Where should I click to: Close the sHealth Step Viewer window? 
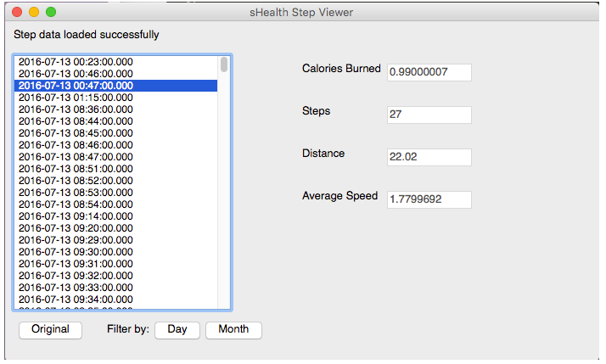click(17, 12)
